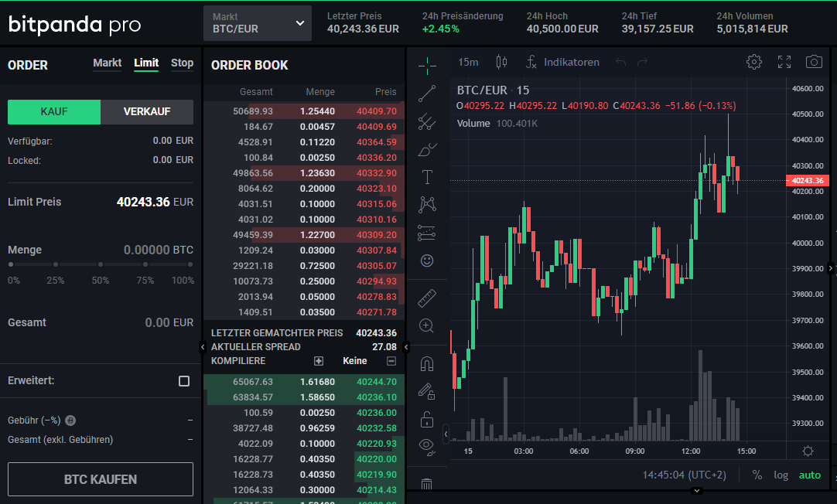
Task: Toggle the Erweitert checkbox
Action: coord(183,380)
